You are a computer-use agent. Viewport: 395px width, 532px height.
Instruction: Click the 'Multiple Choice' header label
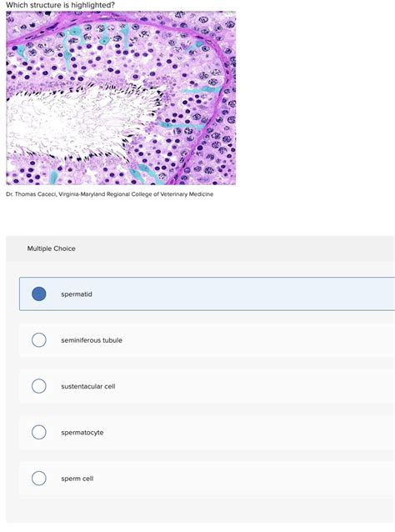51,248
